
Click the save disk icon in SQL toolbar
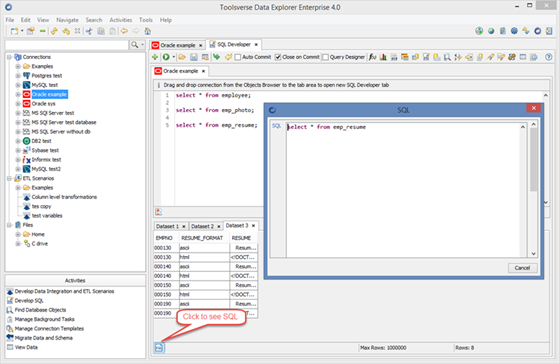(194, 57)
